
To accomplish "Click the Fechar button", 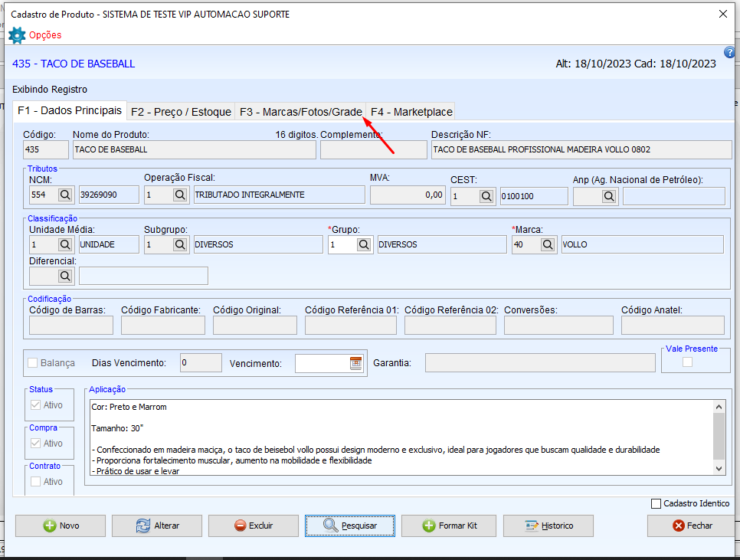I will pos(692,526).
